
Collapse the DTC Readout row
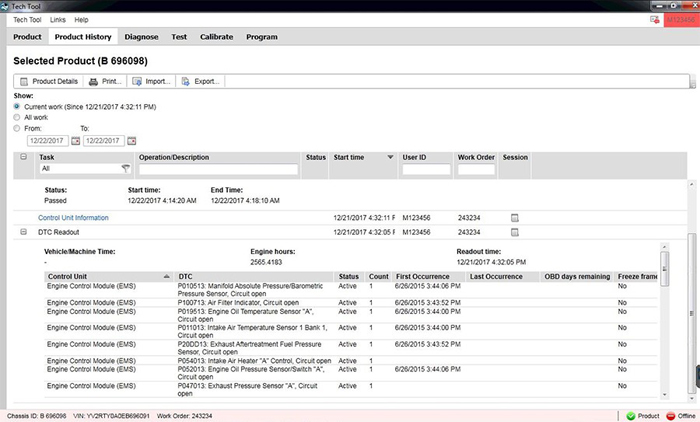click(x=24, y=232)
